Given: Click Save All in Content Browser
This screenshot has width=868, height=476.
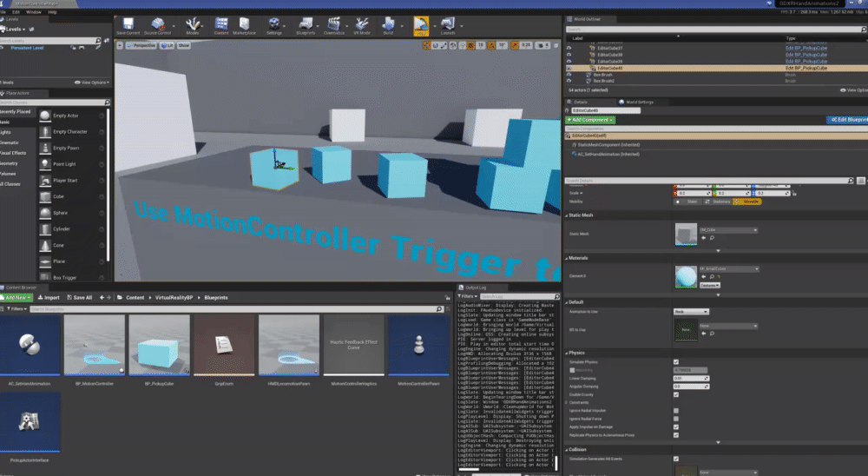Looking at the screenshot, I should click(x=80, y=298).
